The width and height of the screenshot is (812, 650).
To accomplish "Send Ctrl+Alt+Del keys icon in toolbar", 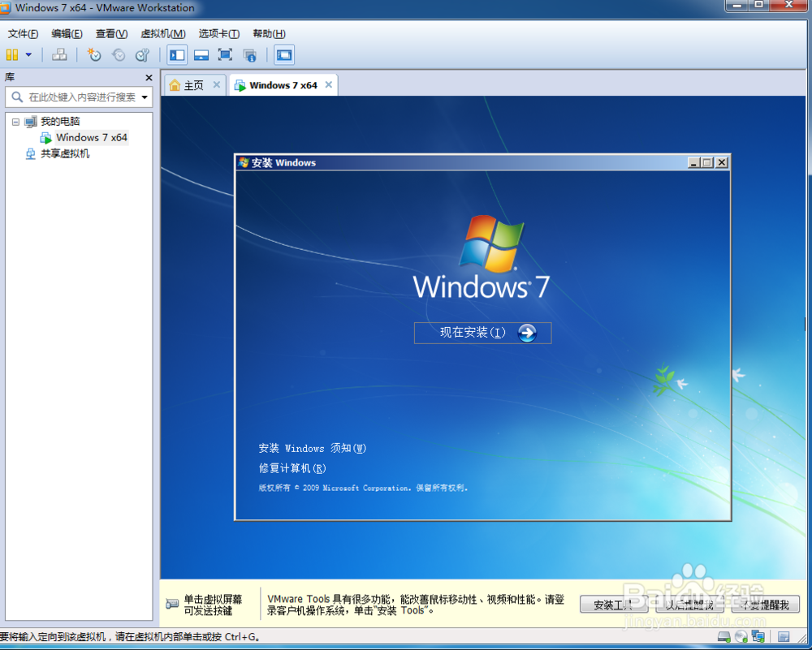I will point(59,55).
